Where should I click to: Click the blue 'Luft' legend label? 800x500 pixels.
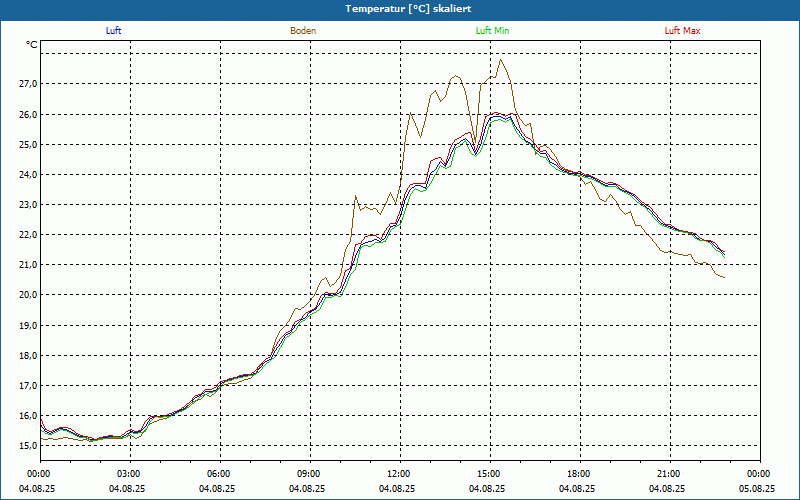113,31
